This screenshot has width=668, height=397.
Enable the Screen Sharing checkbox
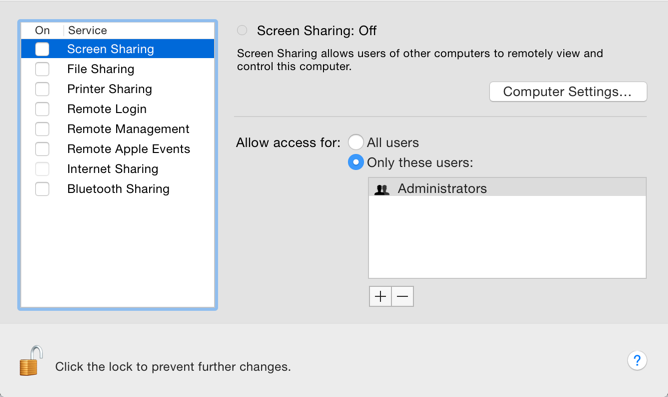coord(42,49)
